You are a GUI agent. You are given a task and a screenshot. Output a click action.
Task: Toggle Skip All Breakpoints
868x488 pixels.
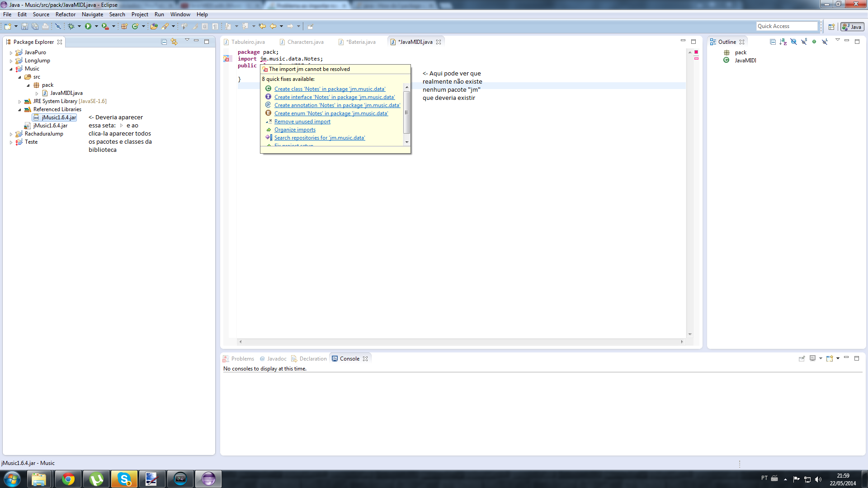point(58,27)
